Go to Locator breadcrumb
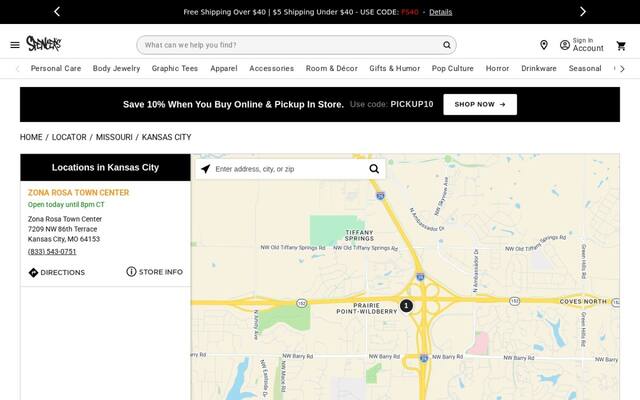 coord(69,137)
